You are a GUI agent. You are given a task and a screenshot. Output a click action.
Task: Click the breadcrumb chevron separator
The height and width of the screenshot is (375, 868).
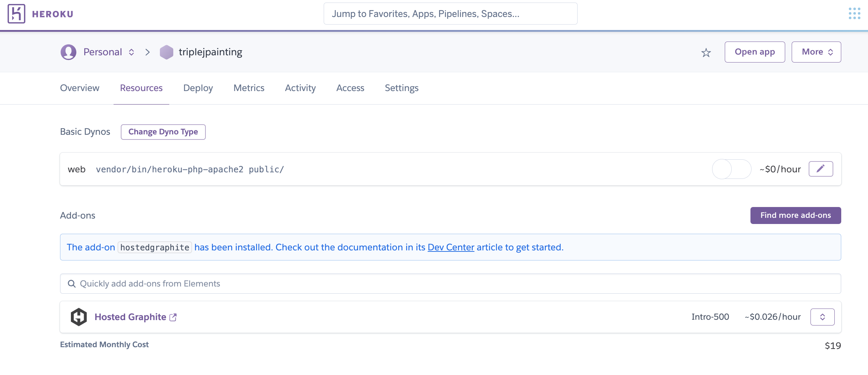tap(148, 52)
